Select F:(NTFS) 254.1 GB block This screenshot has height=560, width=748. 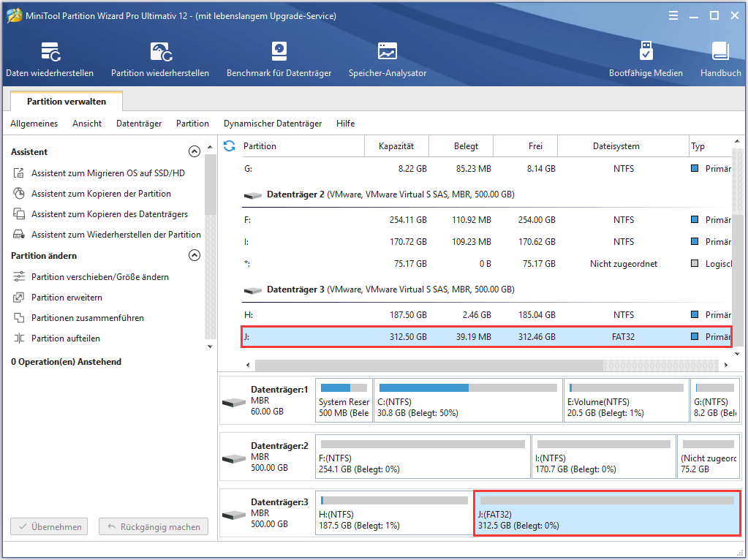point(423,457)
